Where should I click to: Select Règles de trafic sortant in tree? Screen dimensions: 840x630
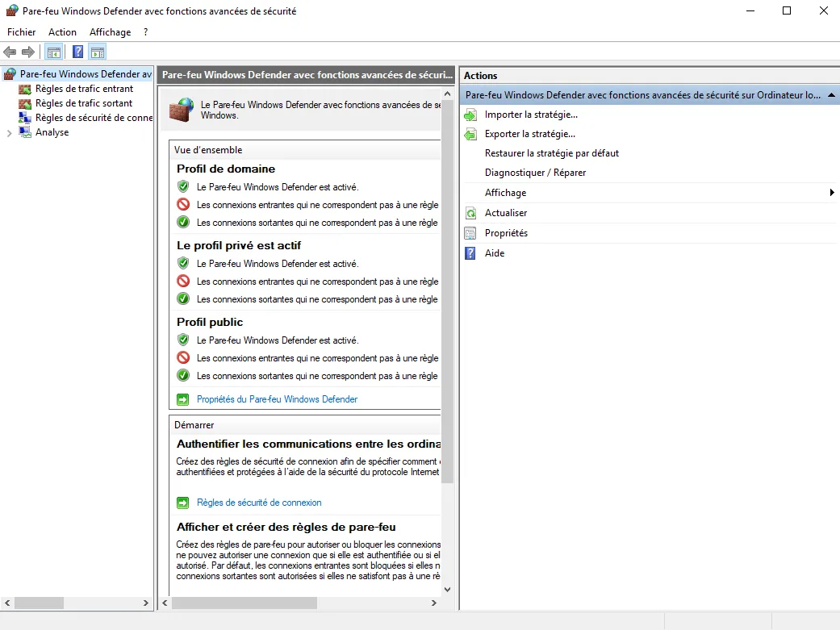(84, 103)
